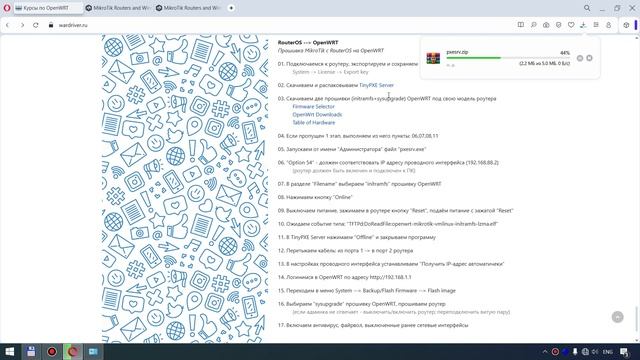This screenshot has width=640, height=360.
Task: Click step 08 Нажимаем кнопку "Online" text
Action: point(315,197)
